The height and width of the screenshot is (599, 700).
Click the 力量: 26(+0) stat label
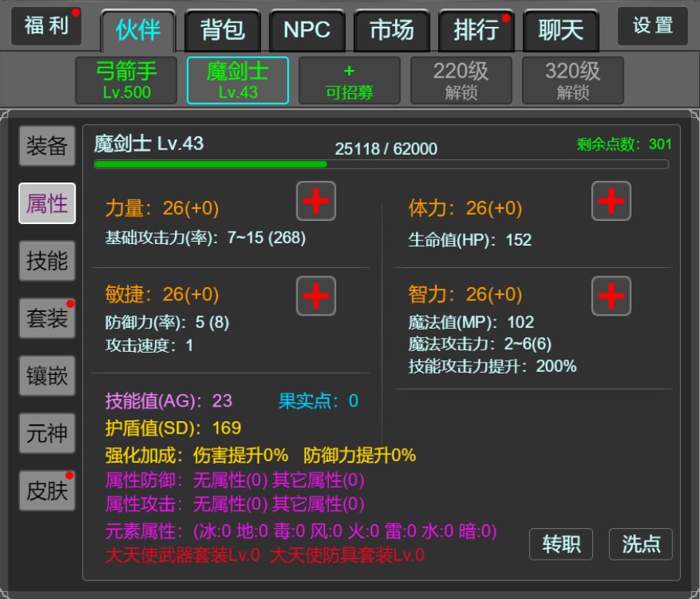point(162,208)
